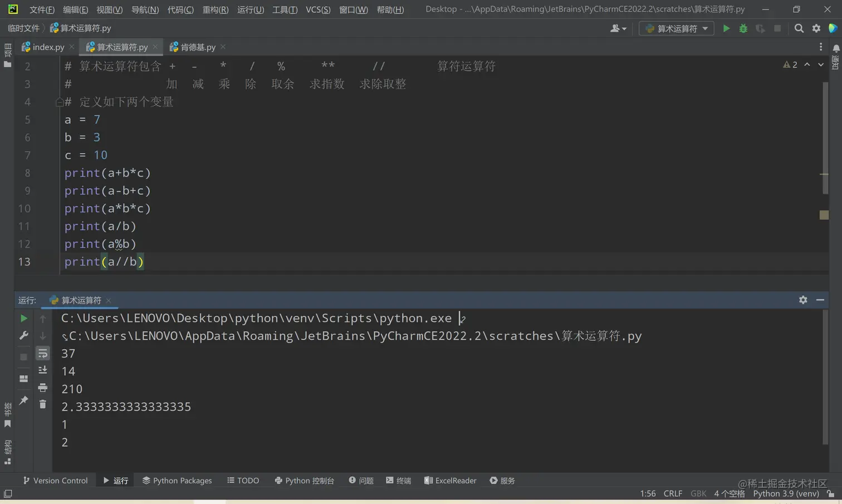The height and width of the screenshot is (504, 842).
Task: Open Run panel options via its gear icon
Action: [x=803, y=300]
